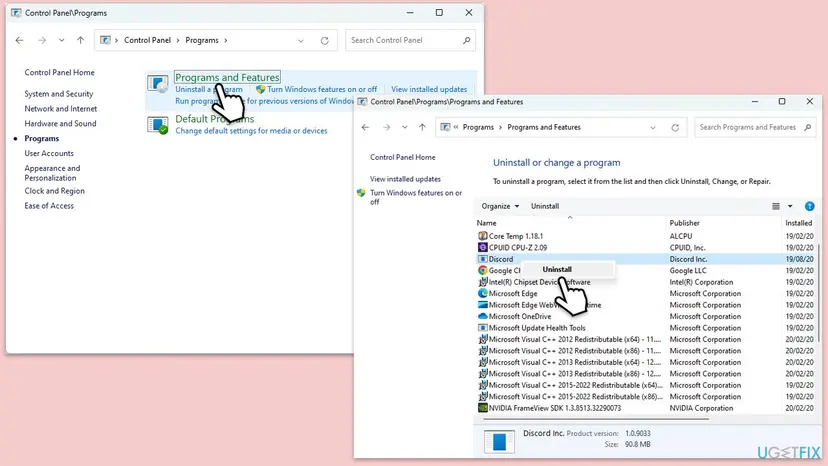Image resolution: width=828 pixels, height=466 pixels.
Task: Select Microsoft Update Health Tools entry
Action: point(537,328)
